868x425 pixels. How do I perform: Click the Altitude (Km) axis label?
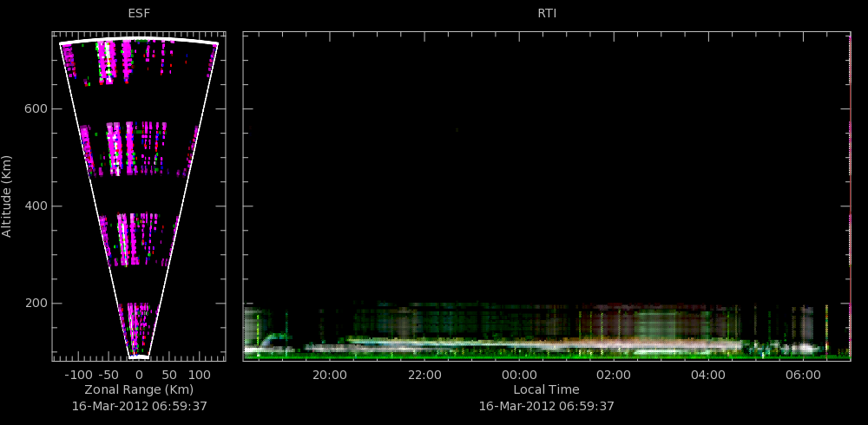(7, 196)
